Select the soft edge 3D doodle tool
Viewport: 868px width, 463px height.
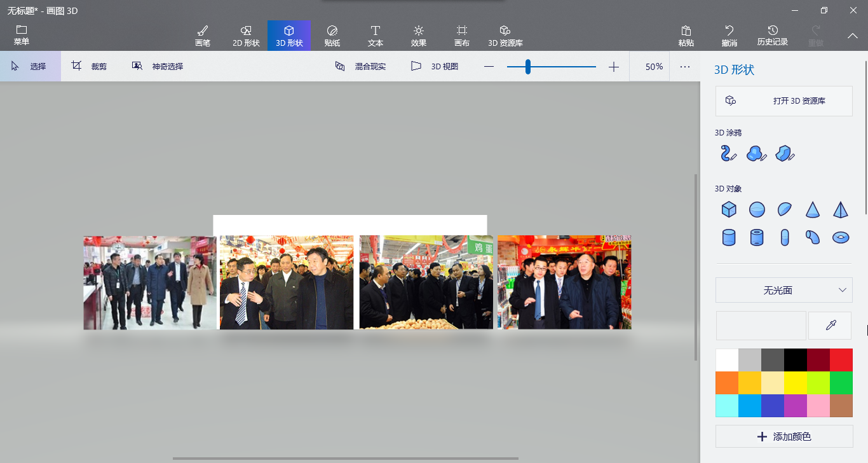point(757,153)
